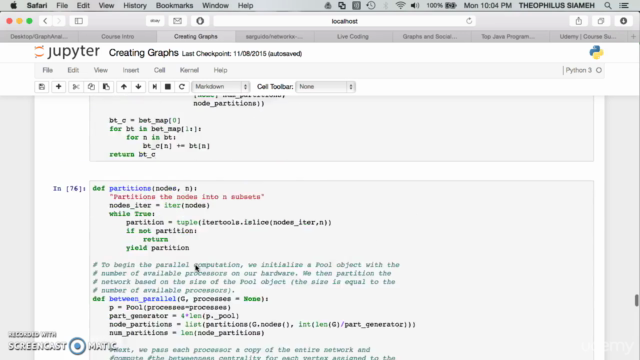This screenshot has width=640, height=360.
Task: Reload the page with the refresh icon
Action: [x=469, y=21]
